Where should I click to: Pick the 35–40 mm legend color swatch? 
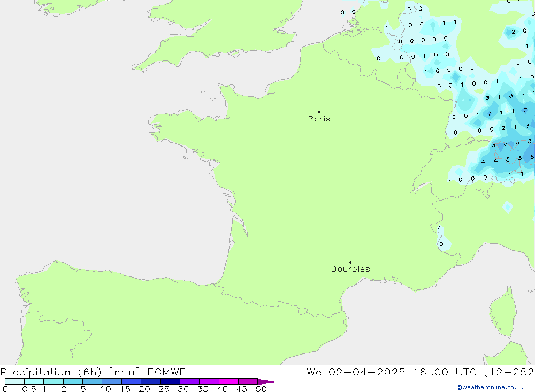(x=209, y=381)
